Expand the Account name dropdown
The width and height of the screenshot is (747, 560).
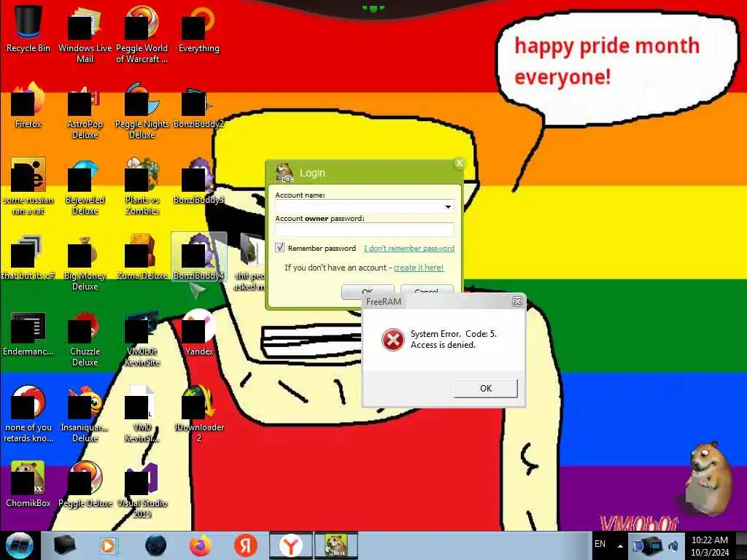pos(448,206)
